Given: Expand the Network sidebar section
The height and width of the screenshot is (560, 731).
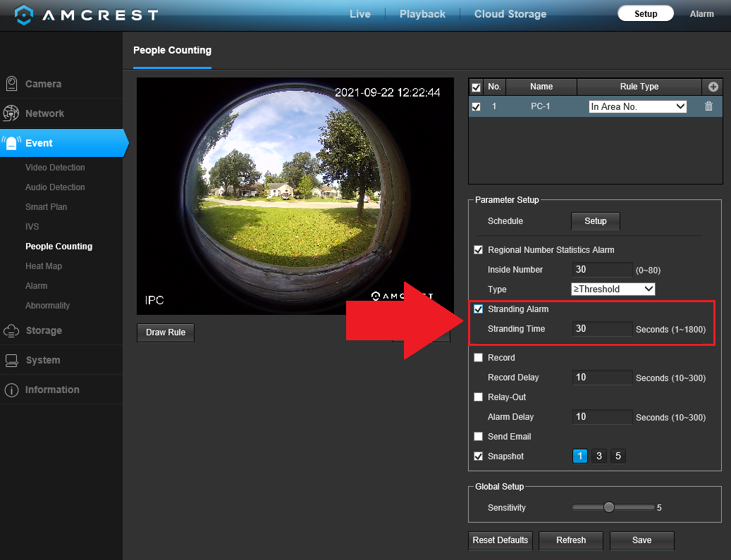Looking at the screenshot, I should click(61, 113).
